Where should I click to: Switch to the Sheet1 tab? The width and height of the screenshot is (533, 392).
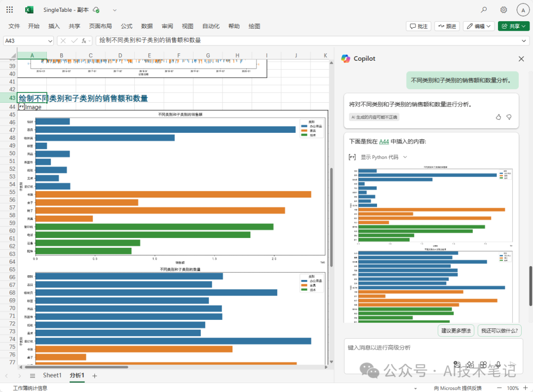tap(52, 376)
